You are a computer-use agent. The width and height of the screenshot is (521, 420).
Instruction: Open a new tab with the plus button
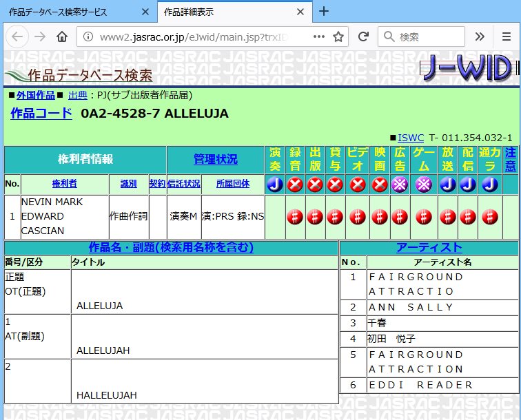(x=324, y=12)
